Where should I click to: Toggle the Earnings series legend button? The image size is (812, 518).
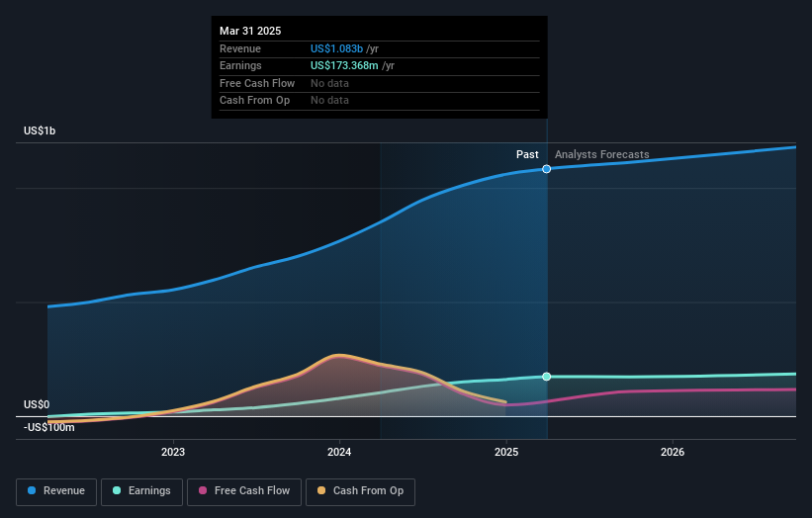coord(141,491)
